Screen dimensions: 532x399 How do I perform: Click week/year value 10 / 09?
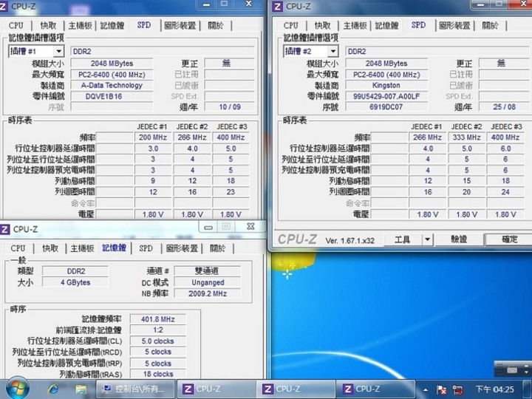click(x=230, y=107)
